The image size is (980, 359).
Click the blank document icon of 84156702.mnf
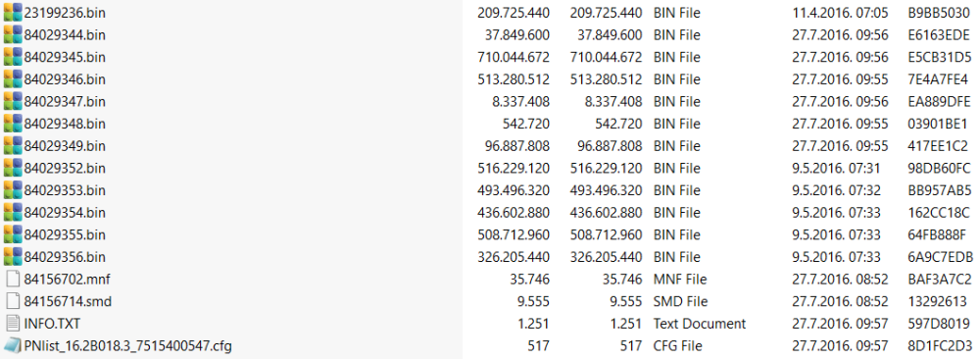click(x=13, y=279)
